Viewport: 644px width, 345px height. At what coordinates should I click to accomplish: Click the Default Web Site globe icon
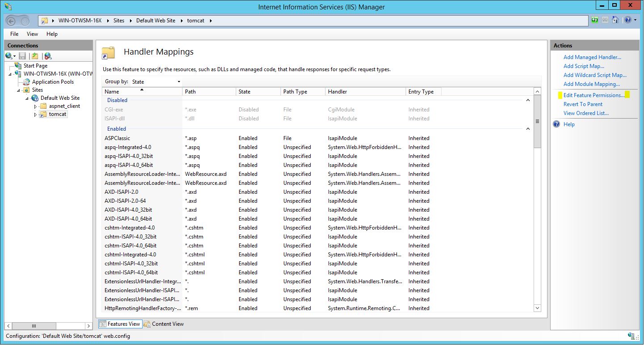click(35, 98)
